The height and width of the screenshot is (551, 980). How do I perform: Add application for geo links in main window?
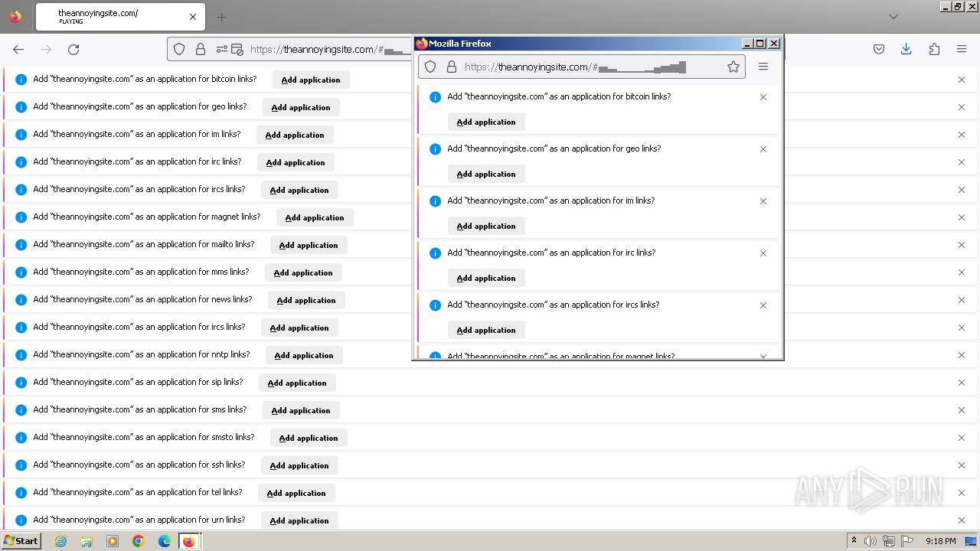coord(301,107)
